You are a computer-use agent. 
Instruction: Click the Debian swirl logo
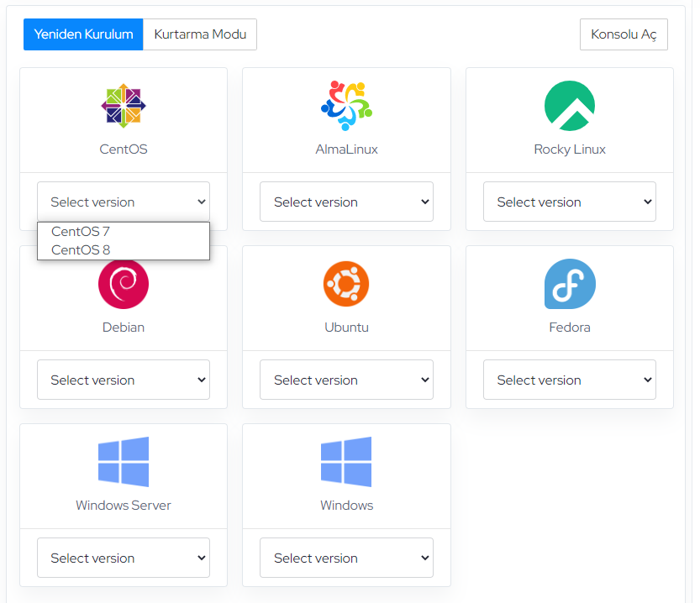124,285
